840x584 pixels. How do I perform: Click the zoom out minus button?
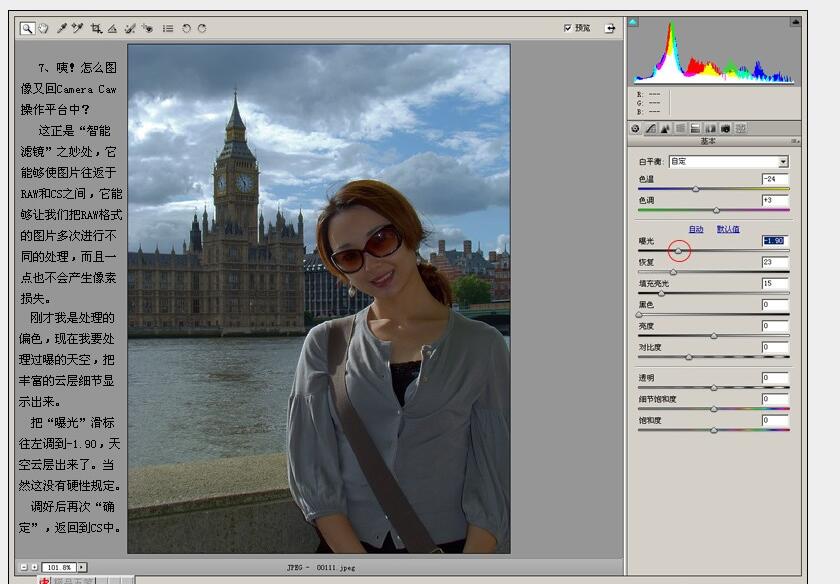pyautogui.click(x=25, y=566)
